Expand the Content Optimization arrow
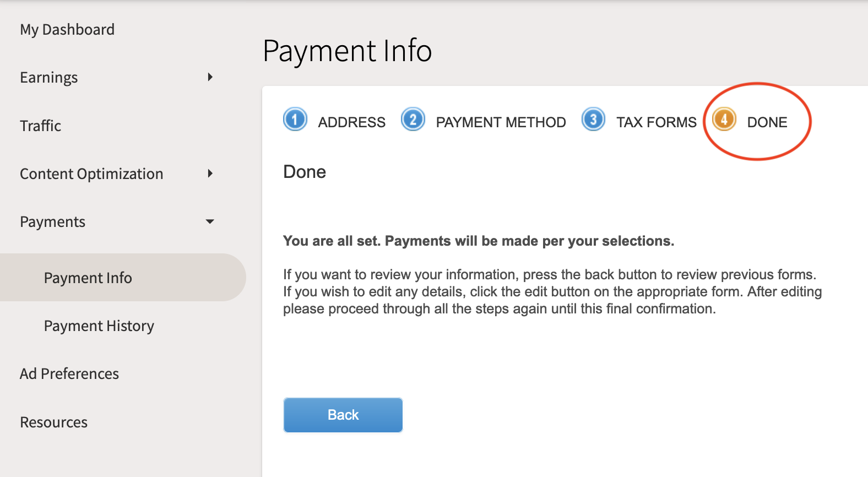This screenshot has width=868, height=477. [210, 174]
